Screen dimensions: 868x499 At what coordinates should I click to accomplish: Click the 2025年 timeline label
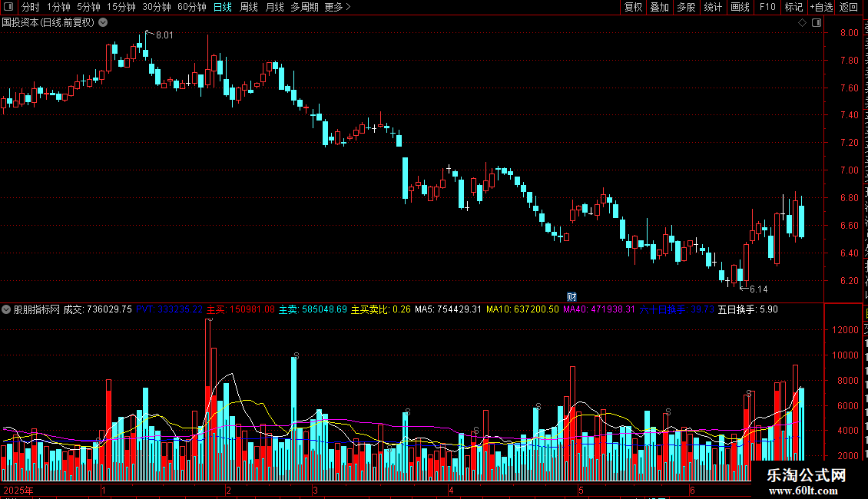tap(18, 490)
